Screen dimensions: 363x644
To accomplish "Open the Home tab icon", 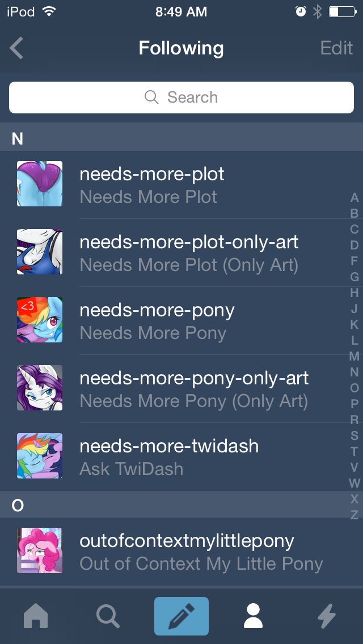I will 36,616.
